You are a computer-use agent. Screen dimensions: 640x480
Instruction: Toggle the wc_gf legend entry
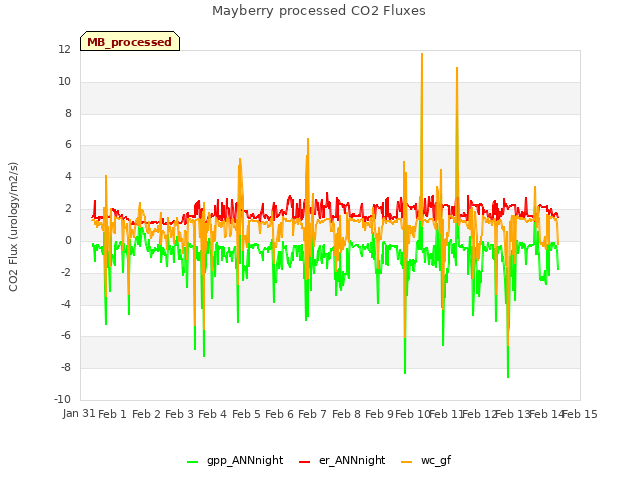click(426, 461)
